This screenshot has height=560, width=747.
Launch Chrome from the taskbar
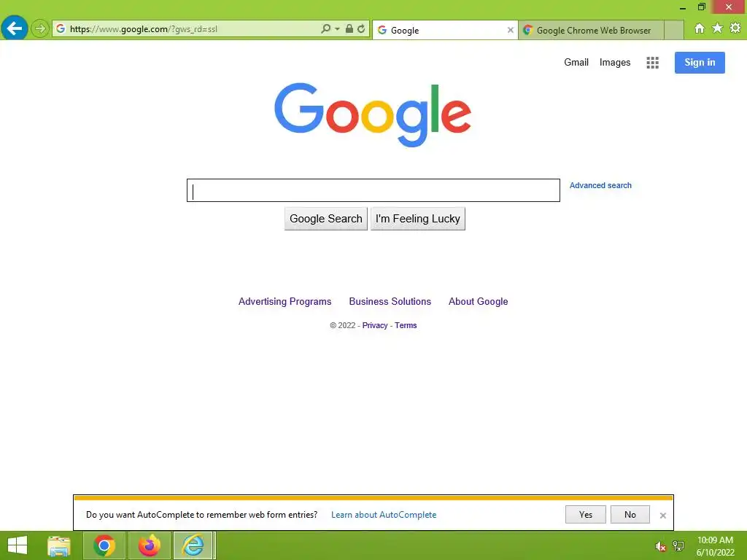pyautogui.click(x=104, y=545)
